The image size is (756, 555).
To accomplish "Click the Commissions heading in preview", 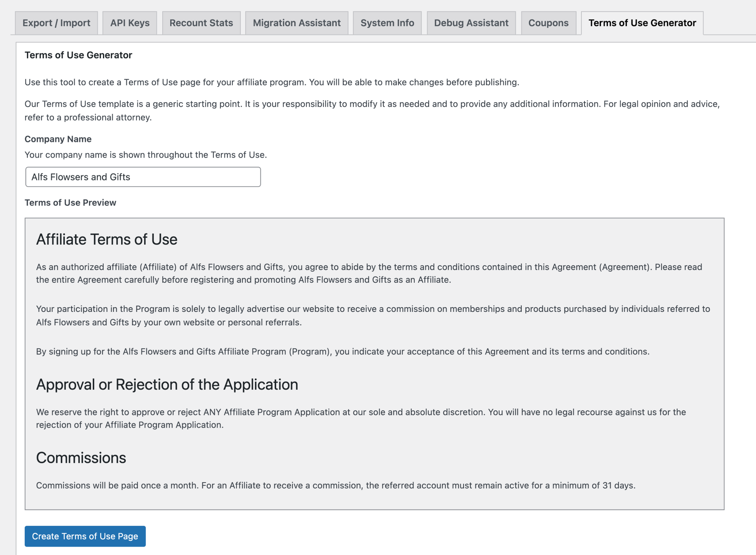I will point(81,458).
